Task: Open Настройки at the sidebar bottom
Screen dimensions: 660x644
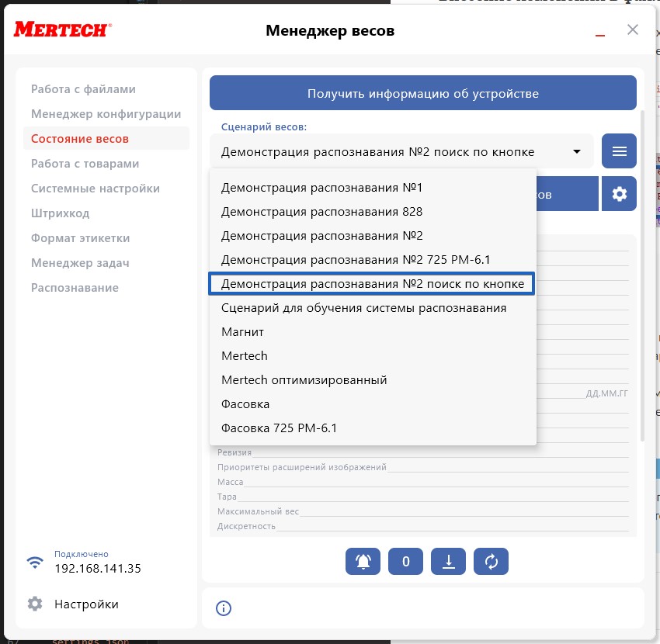Action: click(x=85, y=604)
